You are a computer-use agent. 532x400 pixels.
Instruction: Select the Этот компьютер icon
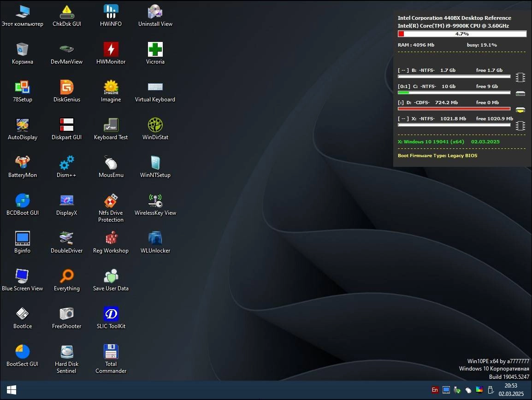(23, 16)
